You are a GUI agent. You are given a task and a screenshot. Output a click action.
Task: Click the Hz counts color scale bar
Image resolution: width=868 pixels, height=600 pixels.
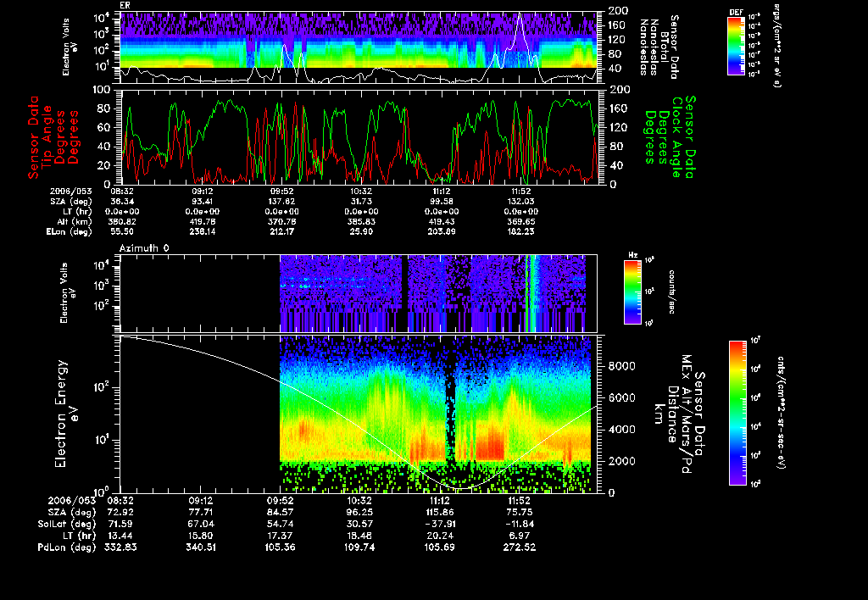point(632,292)
